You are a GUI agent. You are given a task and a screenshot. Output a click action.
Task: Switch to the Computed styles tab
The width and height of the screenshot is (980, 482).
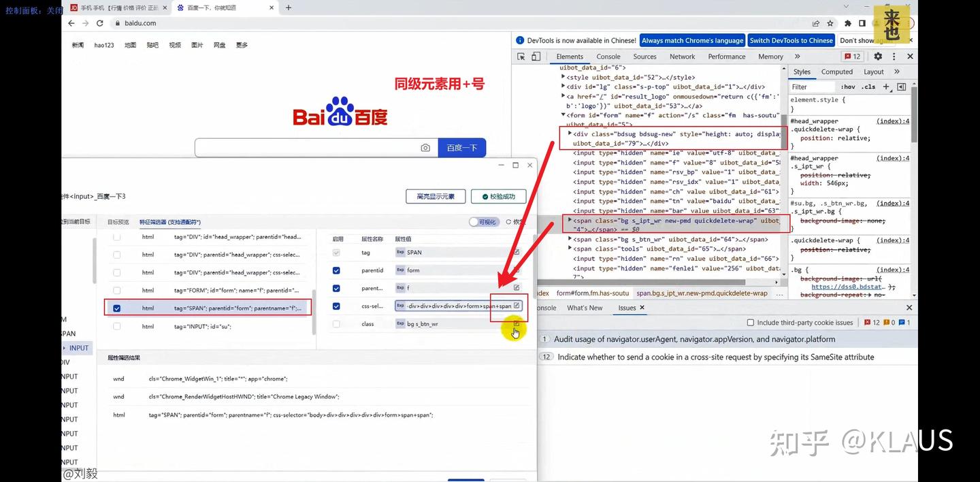[x=837, y=71]
